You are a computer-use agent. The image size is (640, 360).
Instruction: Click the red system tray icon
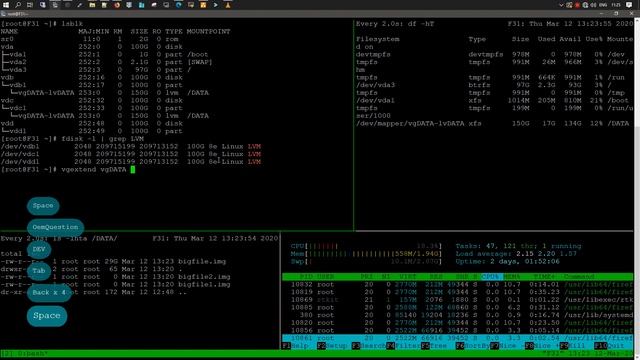click(577, 5)
